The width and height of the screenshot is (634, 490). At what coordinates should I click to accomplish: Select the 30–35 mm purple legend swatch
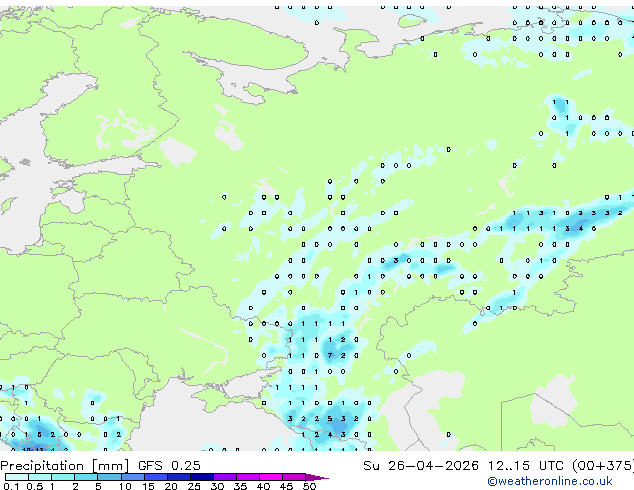[225, 477]
